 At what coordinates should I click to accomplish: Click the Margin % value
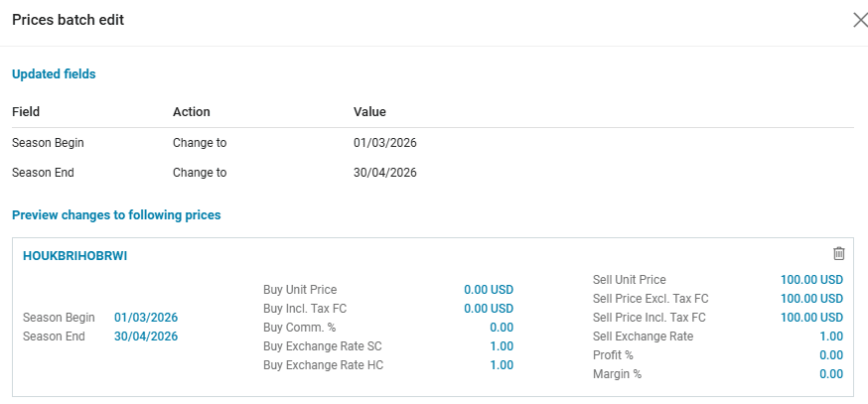point(830,374)
